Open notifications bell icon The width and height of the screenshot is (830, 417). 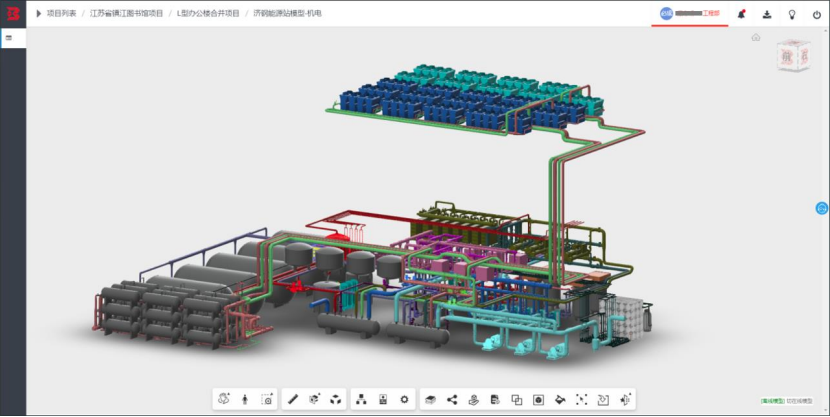pyautogui.click(x=742, y=14)
